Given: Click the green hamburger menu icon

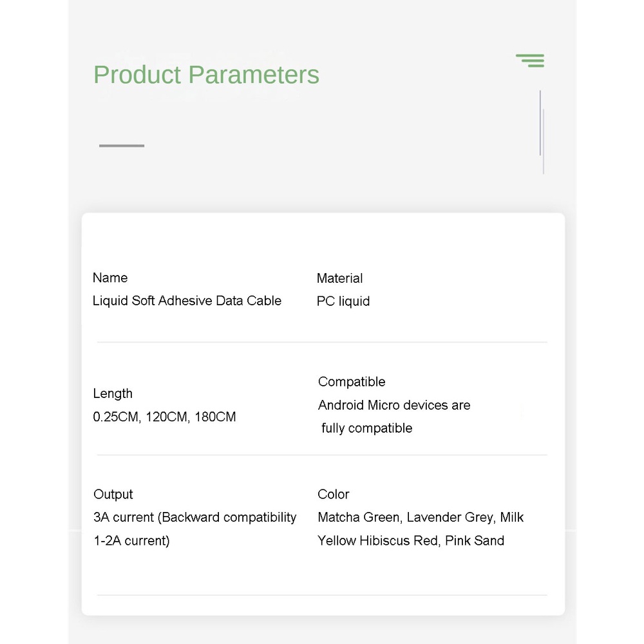Looking at the screenshot, I should click(530, 61).
